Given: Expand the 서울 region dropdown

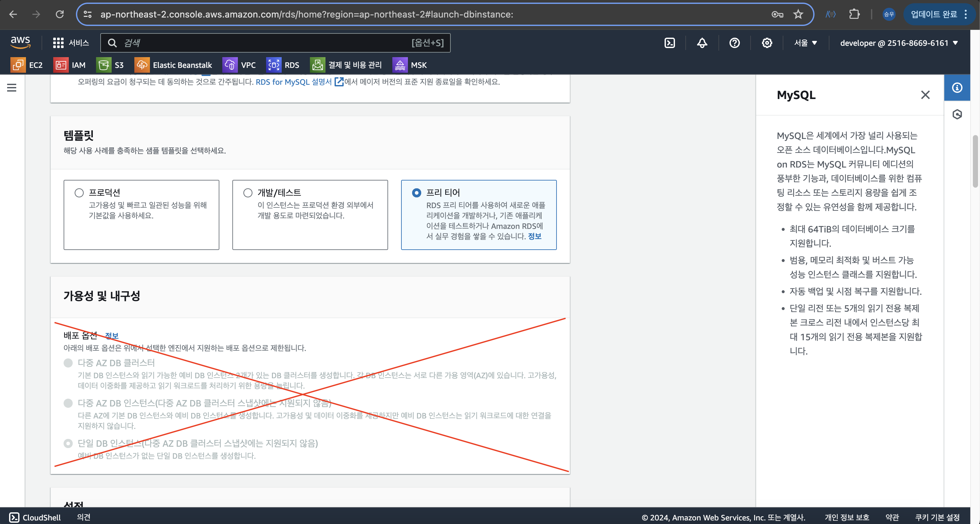Looking at the screenshot, I should [805, 43].
